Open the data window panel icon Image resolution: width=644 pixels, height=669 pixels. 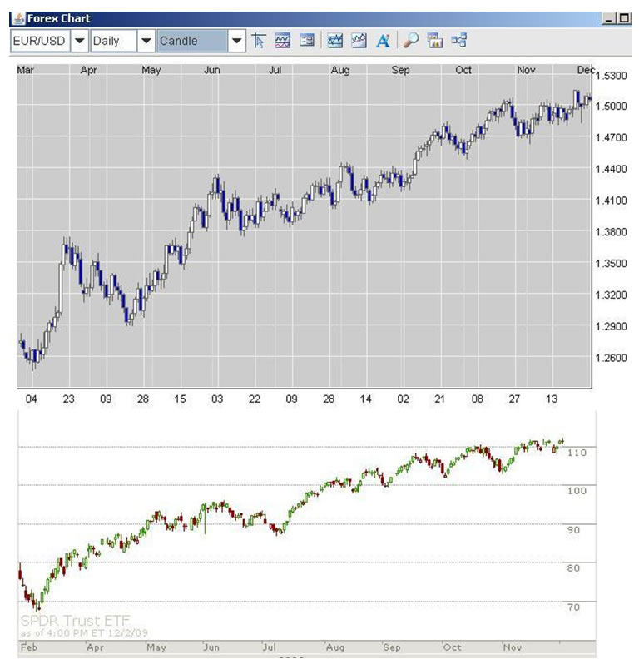307,41
